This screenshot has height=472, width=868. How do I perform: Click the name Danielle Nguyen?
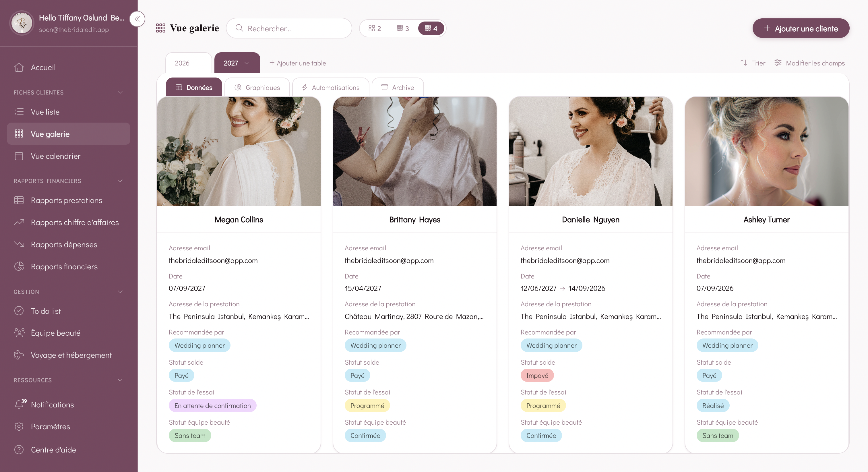[x=591, y=219]
